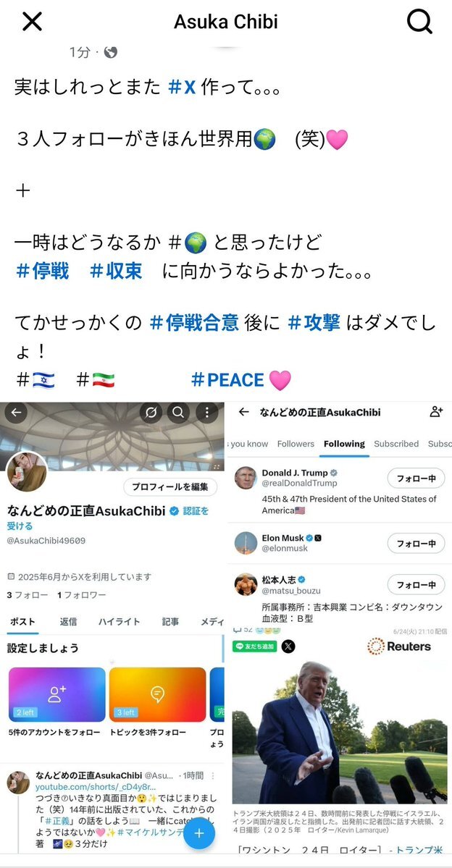Toggle フォロー中 button for Donald J. Trump

[x=416, y=478]
